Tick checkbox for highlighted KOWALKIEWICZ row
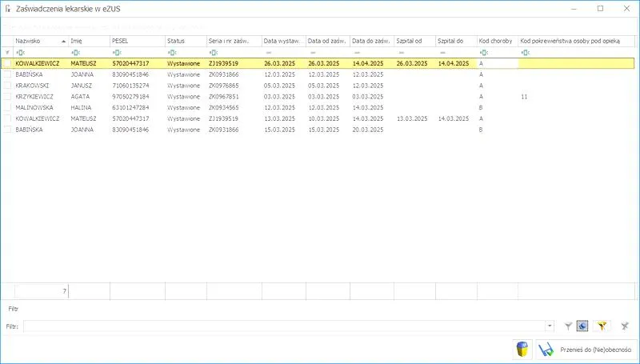Image resolution: width=640 pixels, height=364 pixels. 7,63
